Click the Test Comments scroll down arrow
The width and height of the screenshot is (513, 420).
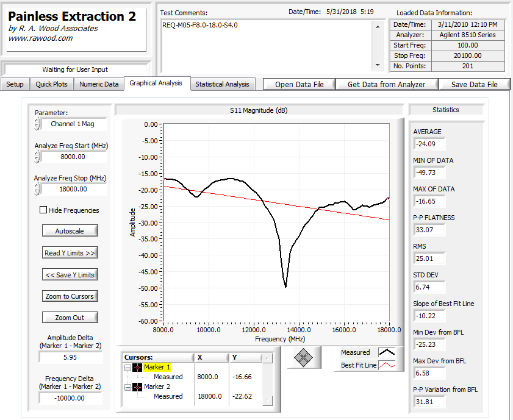(x=378, y=65)
